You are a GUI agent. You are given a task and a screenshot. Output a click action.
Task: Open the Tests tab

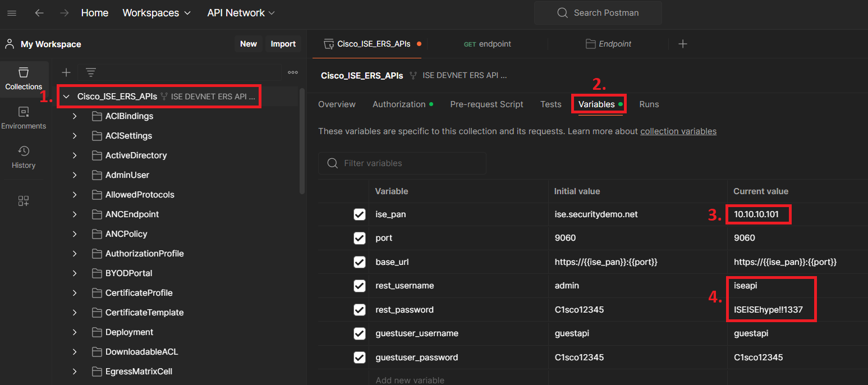tap(550, 104)
